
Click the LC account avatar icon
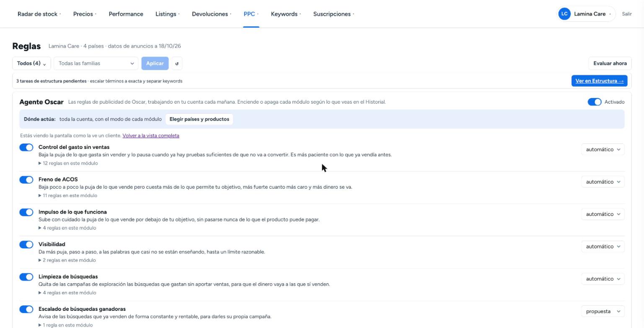click(564, 14)
